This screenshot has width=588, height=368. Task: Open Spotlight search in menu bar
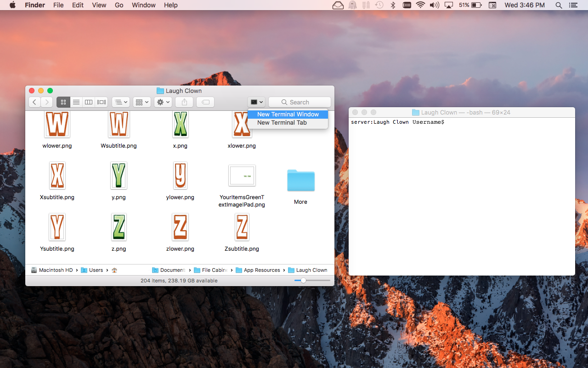pyautogui.click(x=559, y=5)
